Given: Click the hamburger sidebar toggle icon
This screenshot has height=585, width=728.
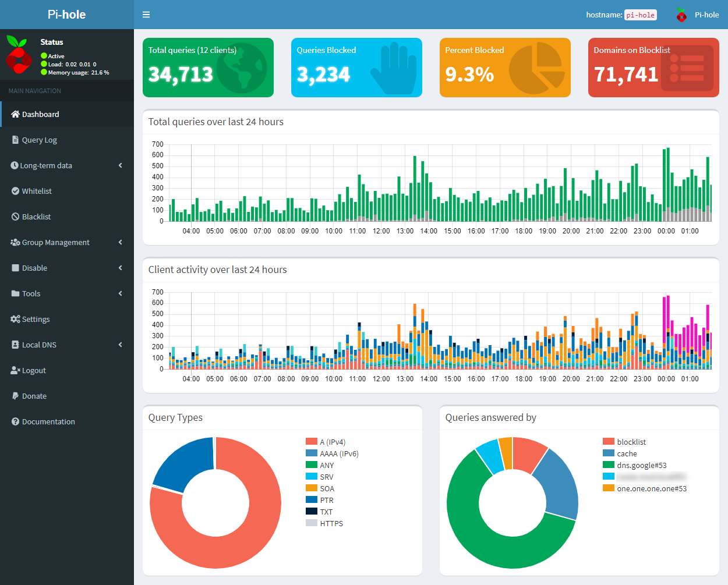Looking at the screenshot, I should tap(146, 15).
